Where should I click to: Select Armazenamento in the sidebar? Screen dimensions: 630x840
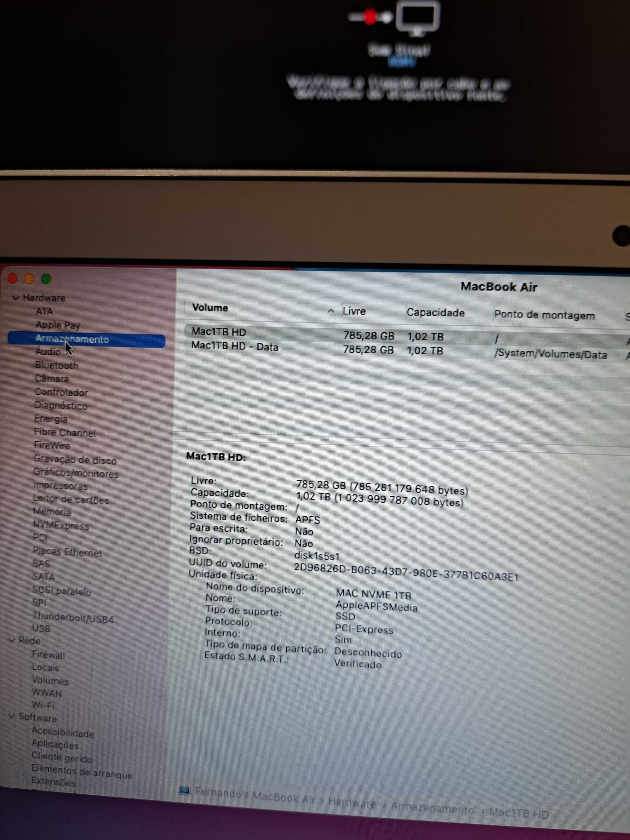(86, 339)
